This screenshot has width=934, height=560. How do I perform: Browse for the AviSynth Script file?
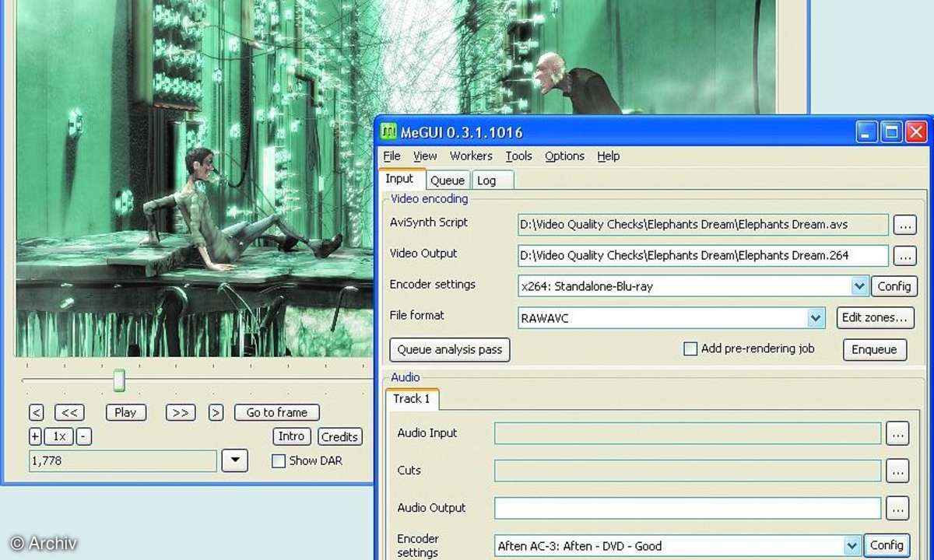coord(904,225)
